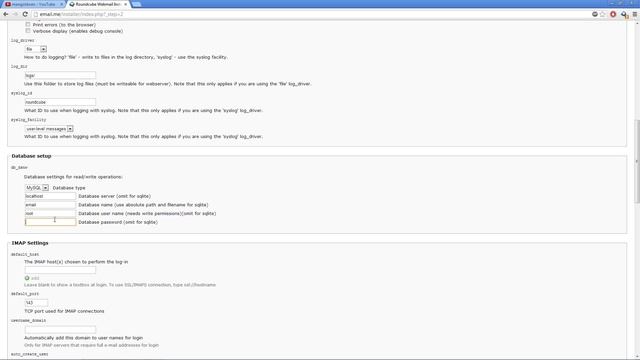Click the add link under IMAP host field
640x360 pixels.
[36, 278]
